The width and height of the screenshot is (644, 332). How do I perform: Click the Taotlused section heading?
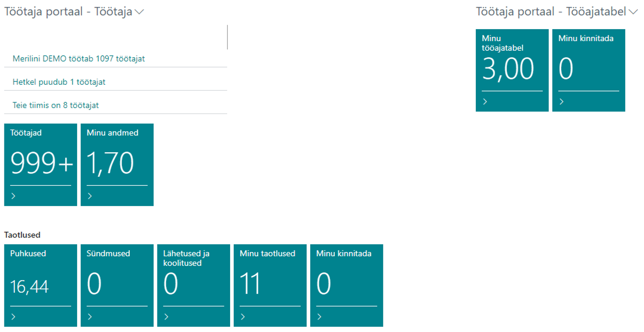[22, 235]
